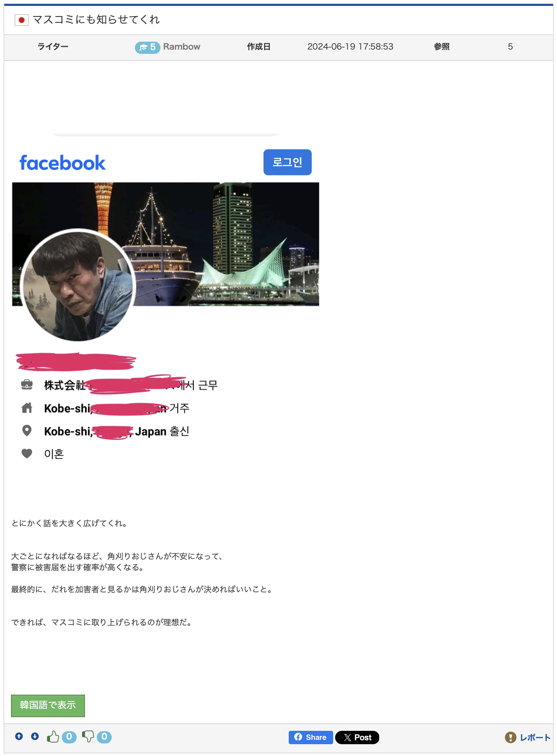Click the green 韓国語で表示 button
Screen dimensions: 557x756
[x=48, y=706]
